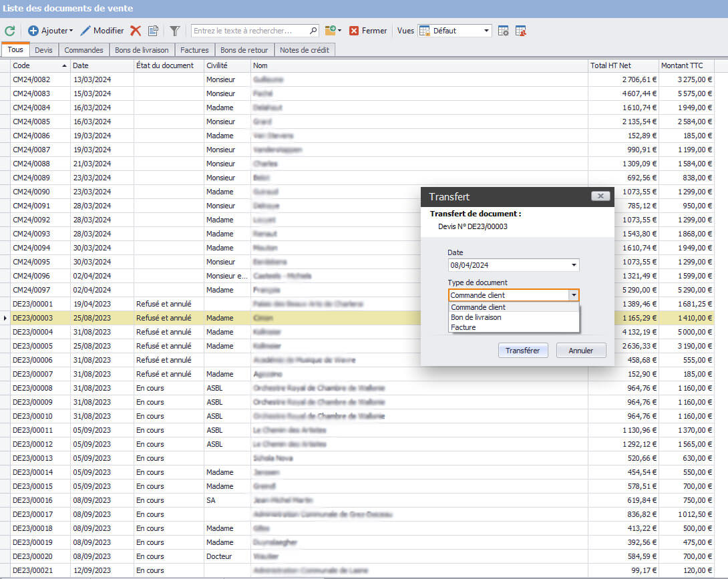Screen dimensions: 728x579
Task: Open the folder transfer icon menu
Action: (333, 31)
